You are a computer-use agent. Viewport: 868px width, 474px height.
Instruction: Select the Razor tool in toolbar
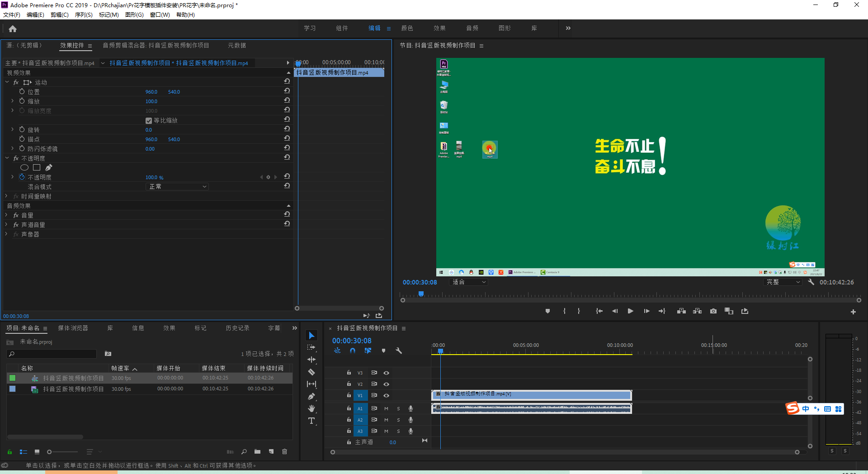point(311,372)
